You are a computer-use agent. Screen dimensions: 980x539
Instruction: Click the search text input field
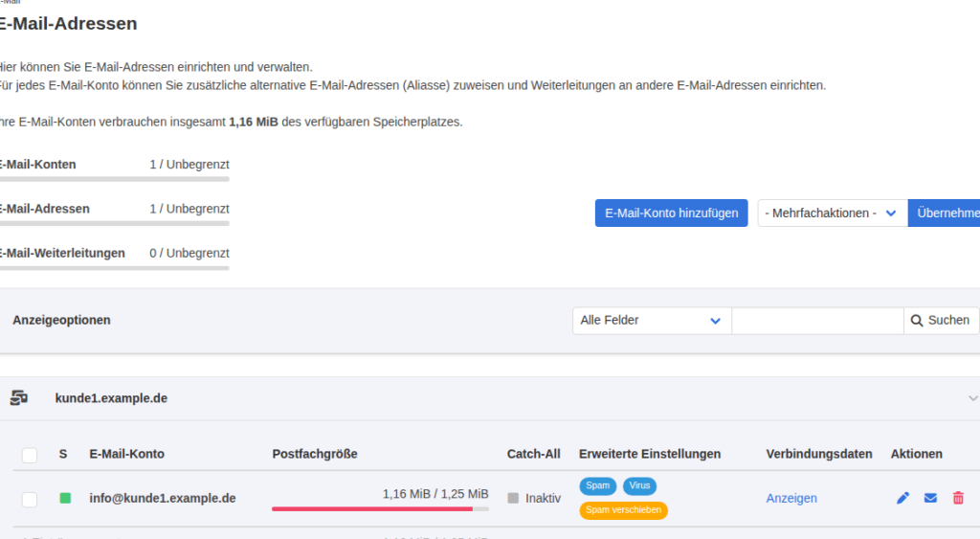pyautogui.click(x=817, y=320)
